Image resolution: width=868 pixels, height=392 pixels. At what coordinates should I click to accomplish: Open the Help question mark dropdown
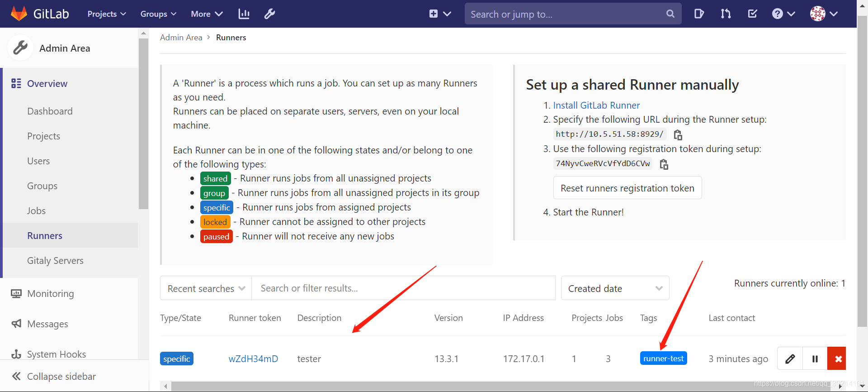point(783,14)
